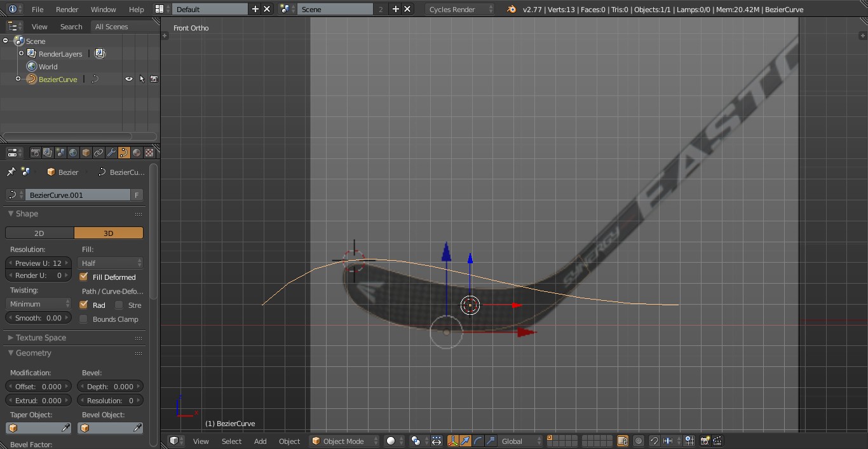Enable the Bounds Clamp checkbox
The width and height of the screenshot is (868, 449).
(83, 319)
